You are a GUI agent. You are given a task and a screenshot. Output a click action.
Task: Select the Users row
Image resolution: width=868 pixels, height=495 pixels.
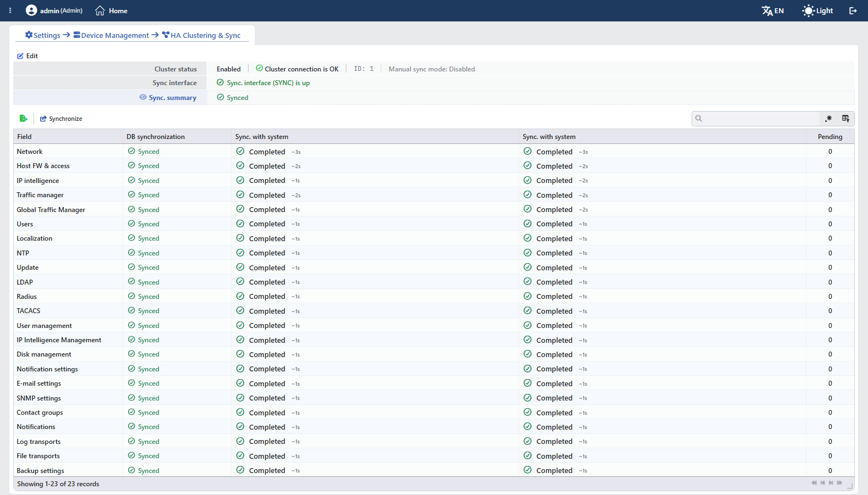(434, 224)
